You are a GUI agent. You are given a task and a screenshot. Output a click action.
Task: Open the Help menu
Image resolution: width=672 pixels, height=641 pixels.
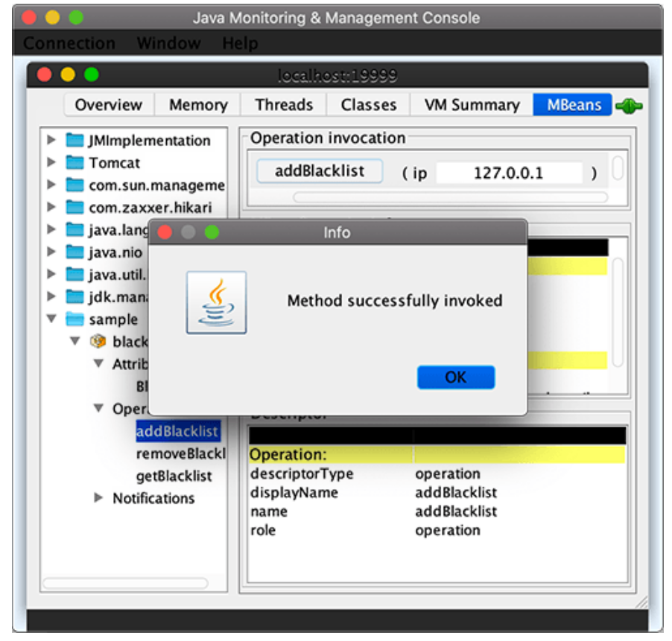tap(241, 43)
